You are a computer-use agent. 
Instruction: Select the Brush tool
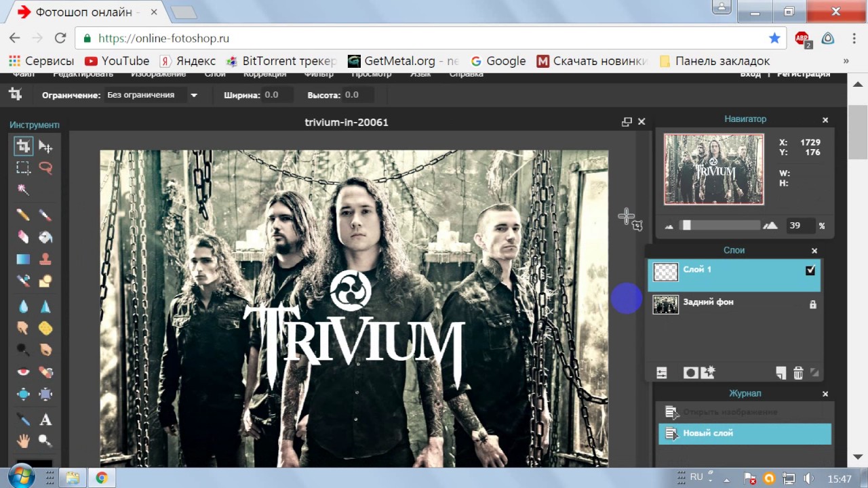(x=45, y=215)
